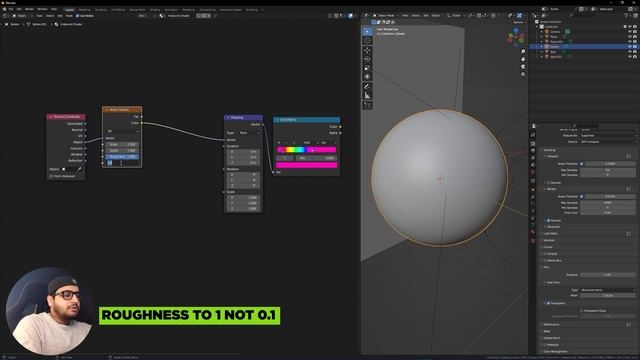Open ColorRamp interpolation dropdown
The height and width of the screenshot is (360, 640).
click(328, 143)
